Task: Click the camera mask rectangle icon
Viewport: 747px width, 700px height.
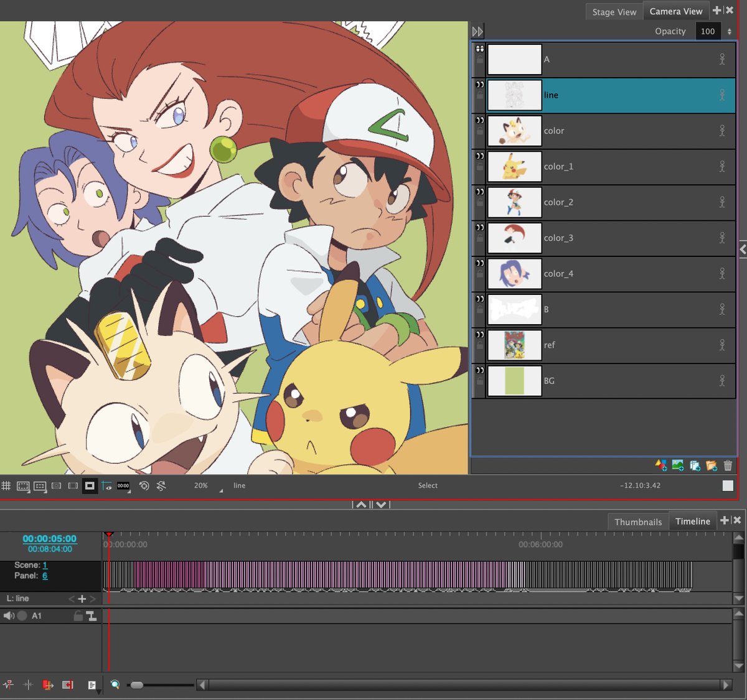Action: (73, 485)
